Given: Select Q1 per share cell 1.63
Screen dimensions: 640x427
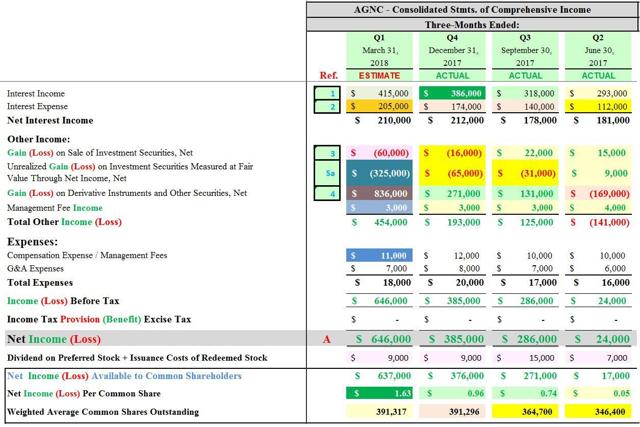Looking at the screenshot, I should pyautogui.click(x=379, y=393).
